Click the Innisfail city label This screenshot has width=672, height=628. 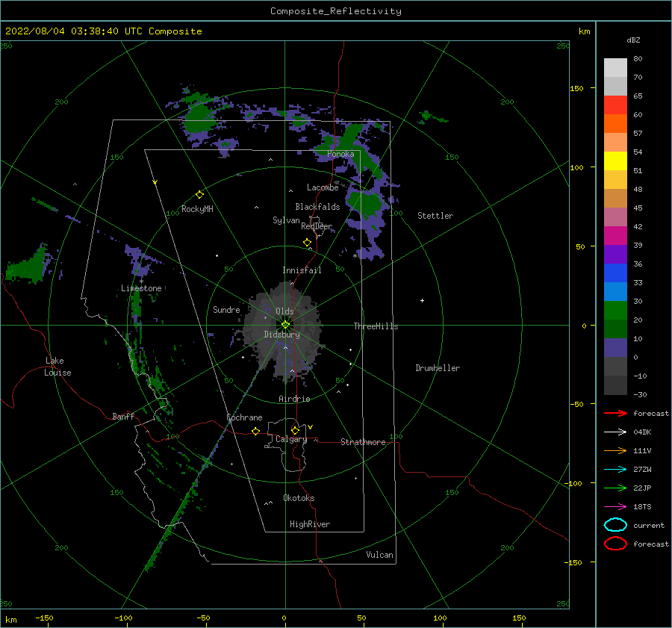(x=302, y=270)
